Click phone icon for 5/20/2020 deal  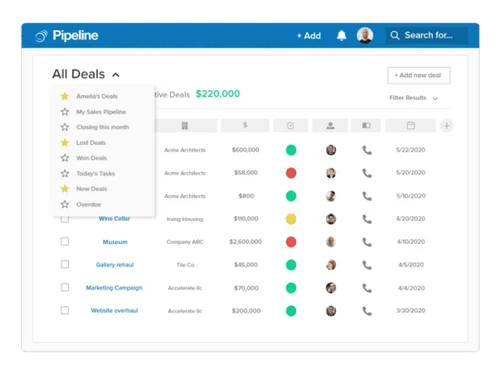click(x=367, y=173)
